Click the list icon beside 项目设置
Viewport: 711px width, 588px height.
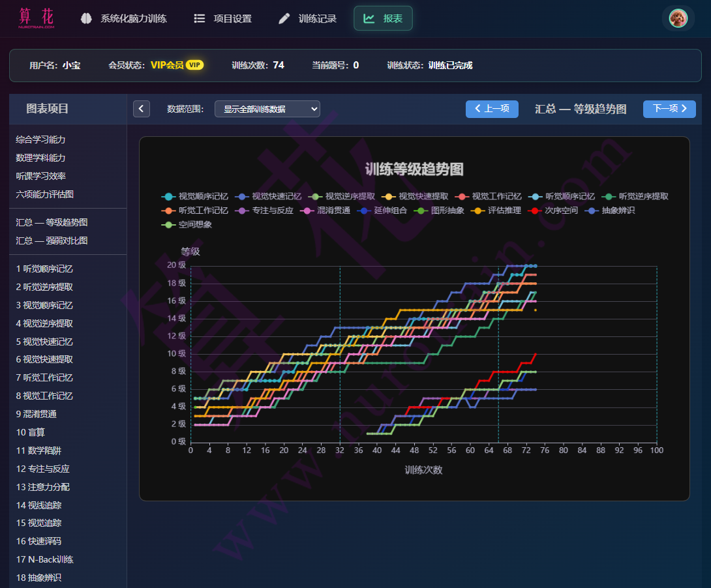(200, 18)
